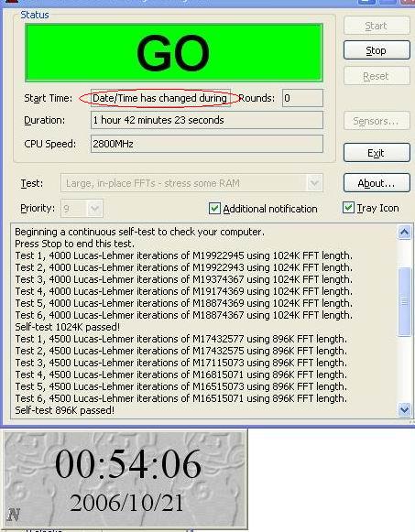The width and height of the screenshot is (415, 532).
Task: Click the log scroll up arrow
Action: coord(404,233)
